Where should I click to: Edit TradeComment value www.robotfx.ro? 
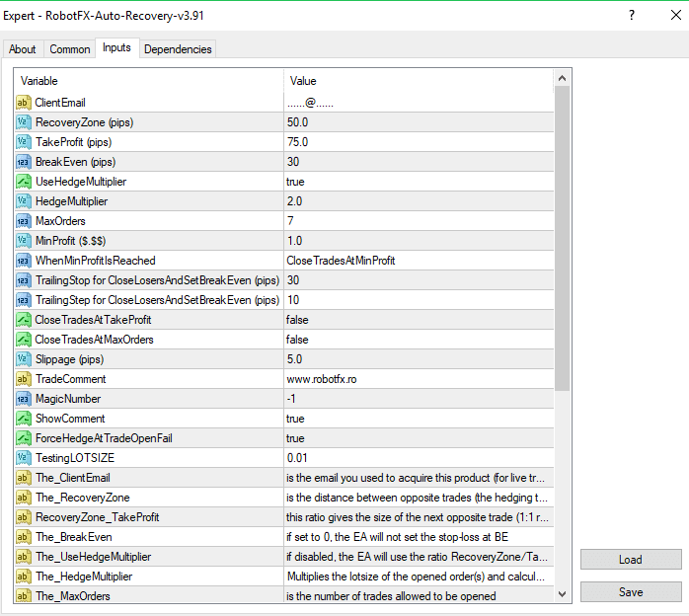pos(419,379)
